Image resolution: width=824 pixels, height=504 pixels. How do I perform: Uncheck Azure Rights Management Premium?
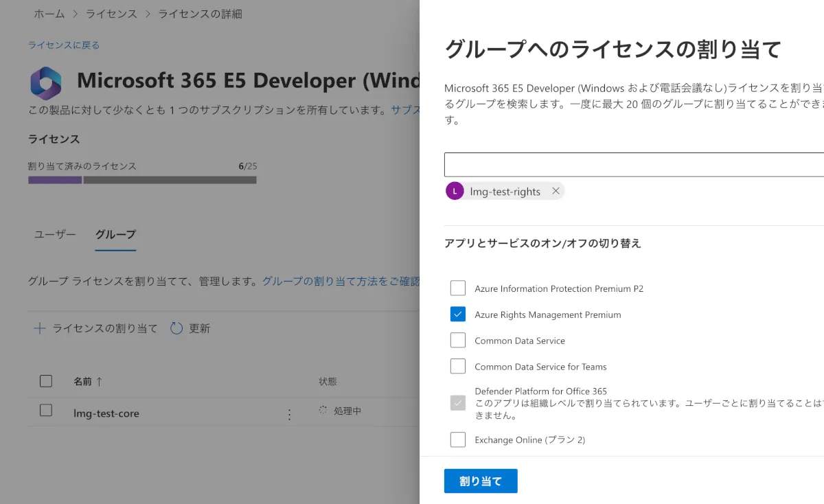pyautogui.click(x=458, y=314)
